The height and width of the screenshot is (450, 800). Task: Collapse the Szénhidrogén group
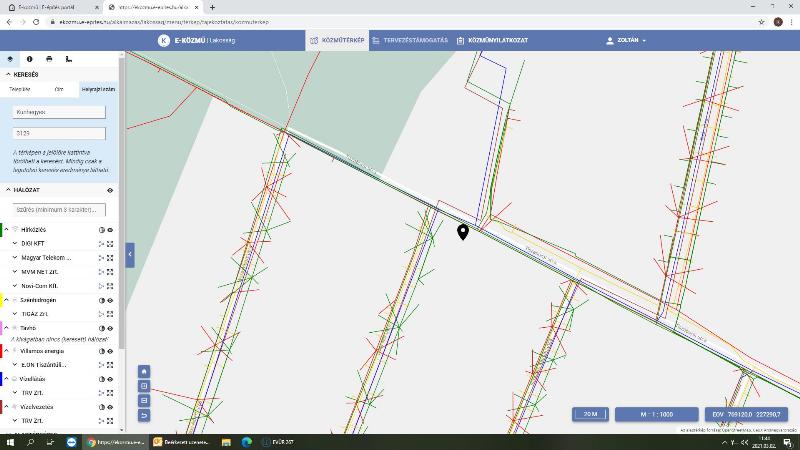pyautogui.click(x=7, y=300)
